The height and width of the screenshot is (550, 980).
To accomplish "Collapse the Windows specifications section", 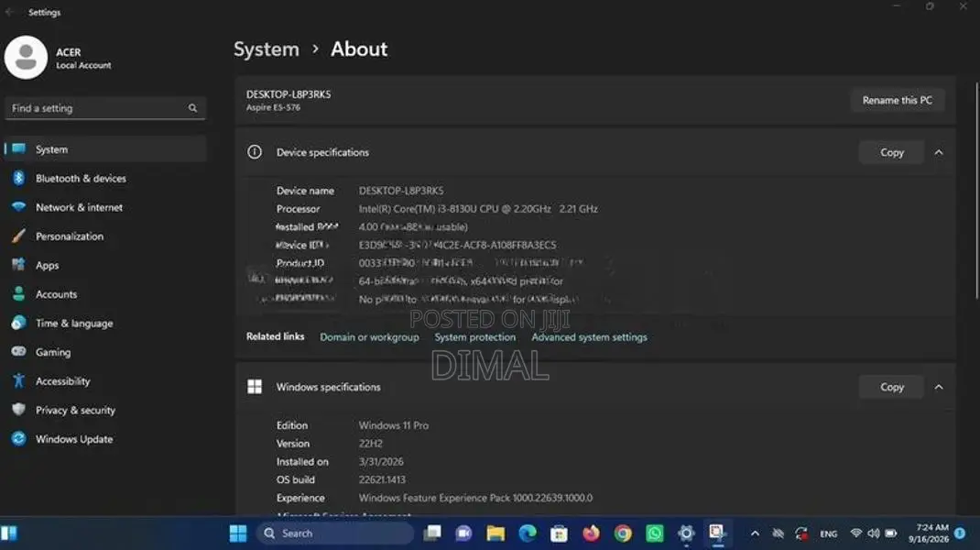I will coord(939,388).
